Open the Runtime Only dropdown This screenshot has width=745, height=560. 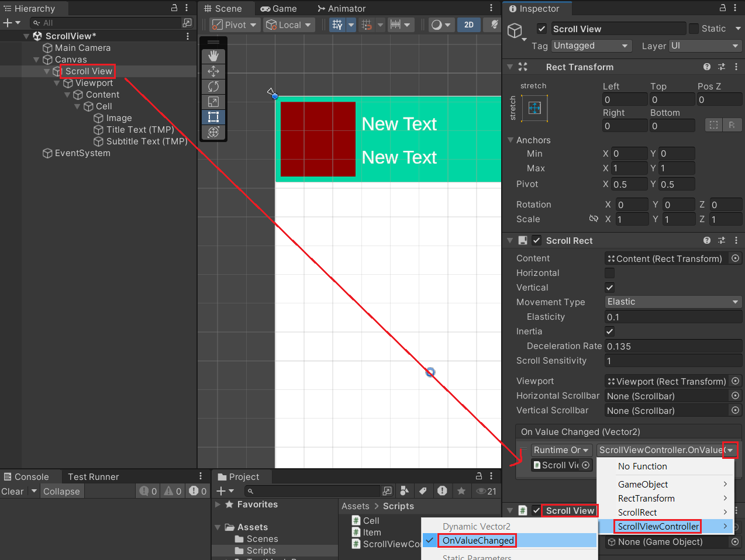point(561,450)
